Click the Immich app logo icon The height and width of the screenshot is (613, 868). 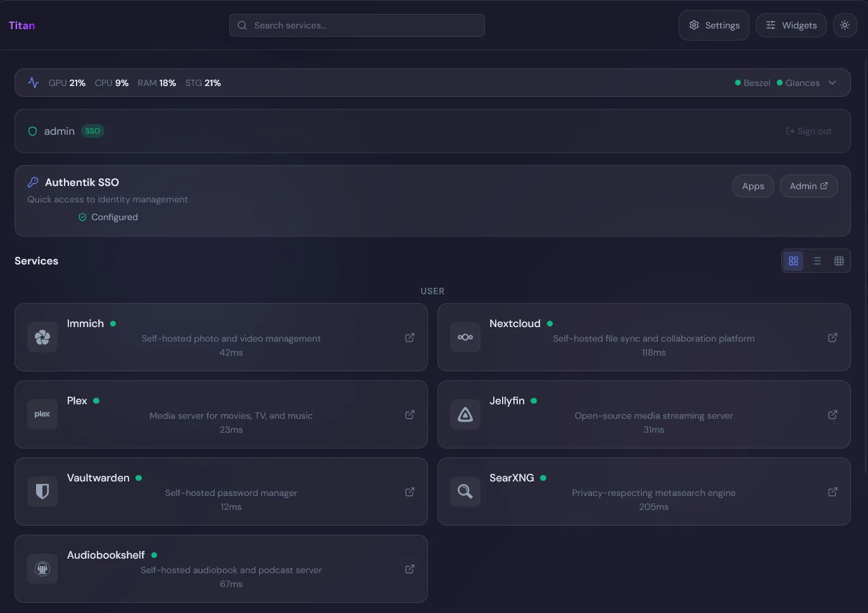pos(42,337)
